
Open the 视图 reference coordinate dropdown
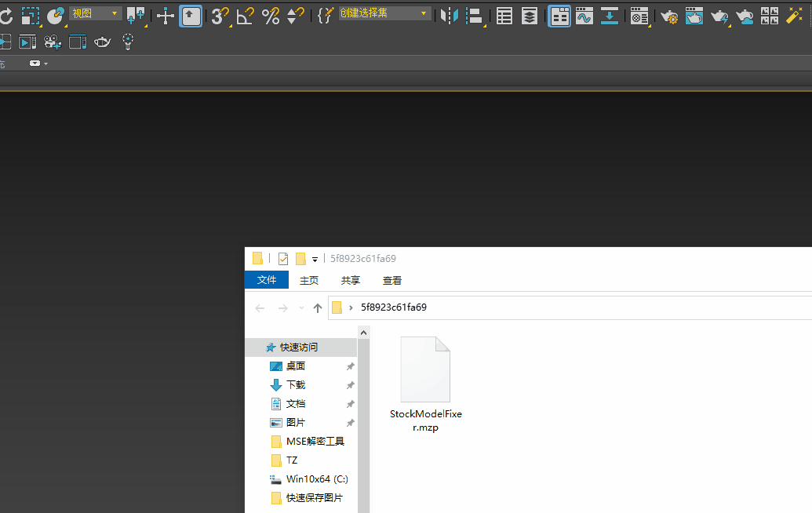(96, 13)
